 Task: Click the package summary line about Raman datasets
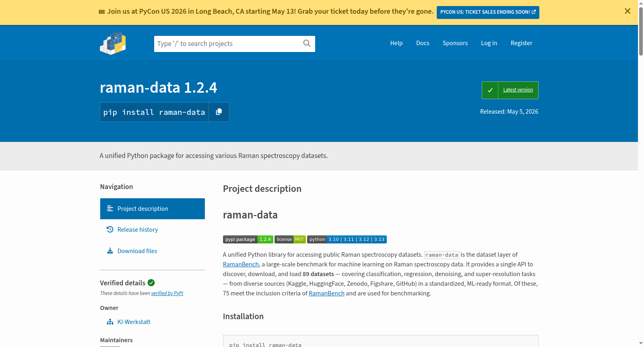(214, 156)
